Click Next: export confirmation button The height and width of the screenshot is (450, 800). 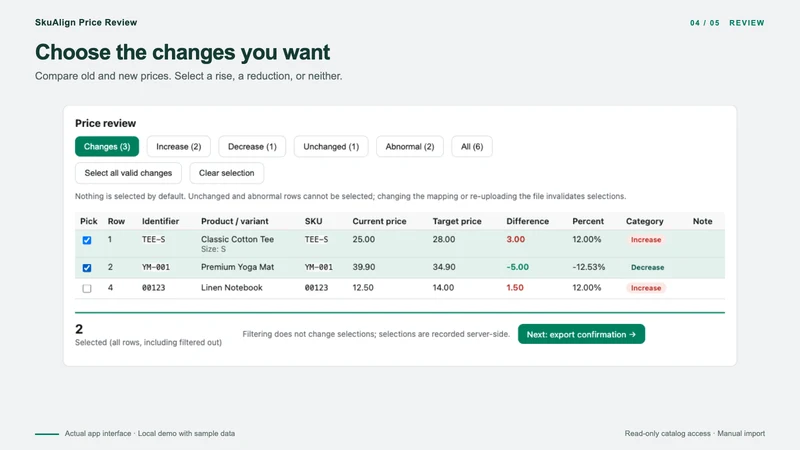[x=581, y=334]
